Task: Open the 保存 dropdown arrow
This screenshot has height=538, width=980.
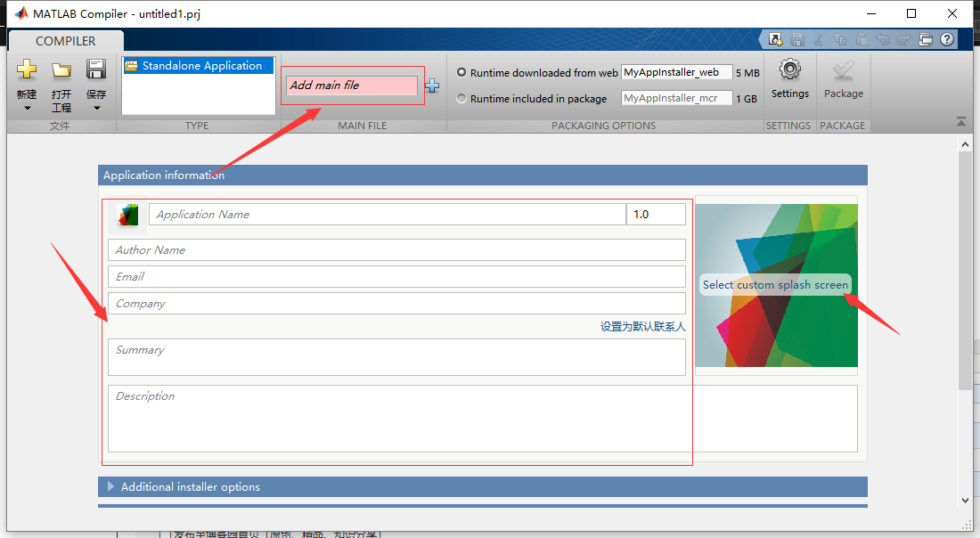Action: tap(96, 108)
